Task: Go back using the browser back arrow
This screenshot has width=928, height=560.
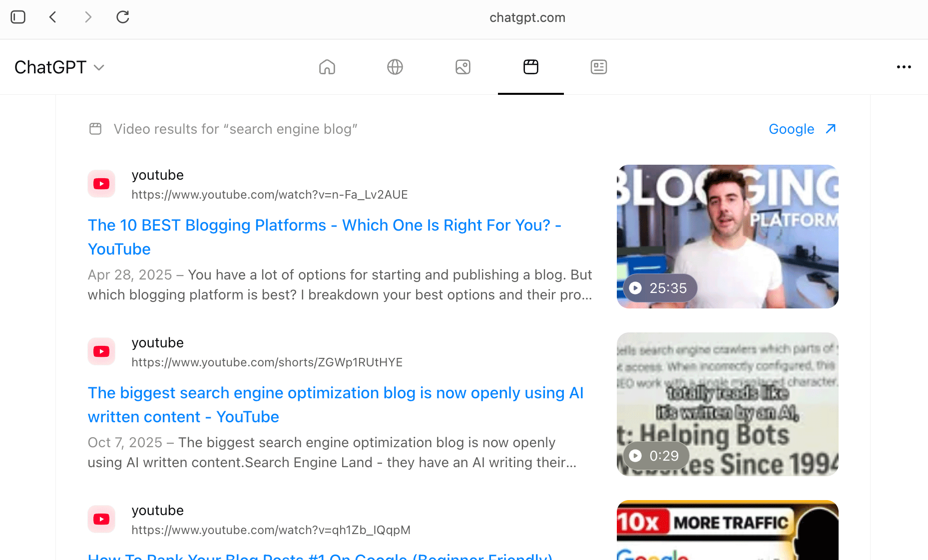Action: point(53,17)
